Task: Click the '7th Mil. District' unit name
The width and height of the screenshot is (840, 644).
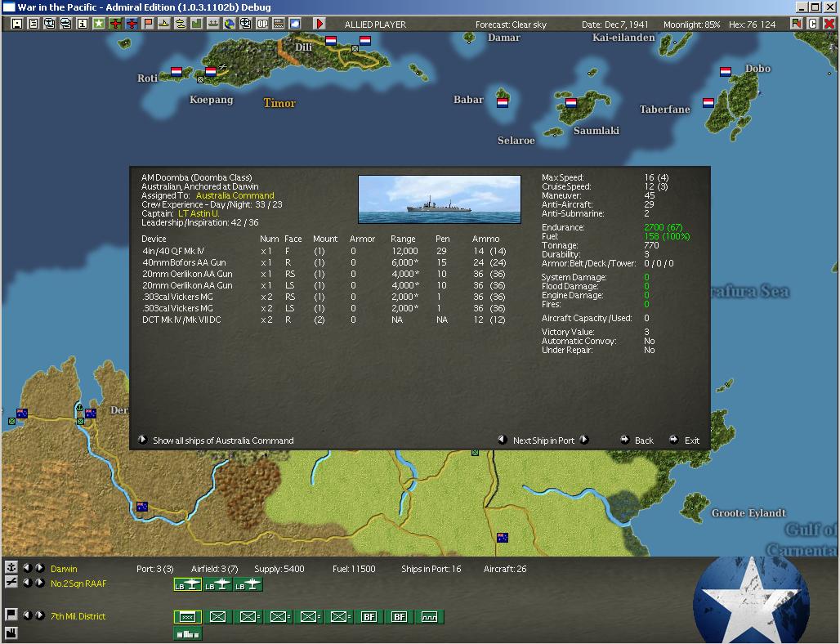Action: click(x=78, y=616)
